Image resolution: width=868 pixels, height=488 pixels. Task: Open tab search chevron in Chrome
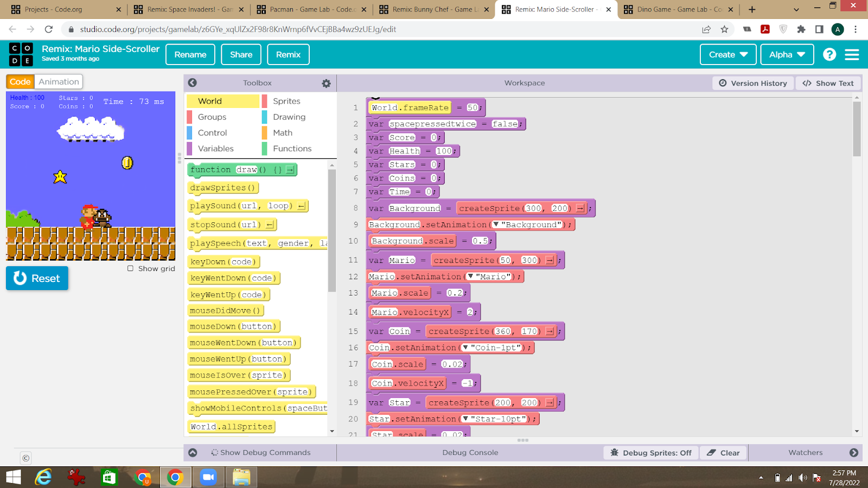(796, 9)
